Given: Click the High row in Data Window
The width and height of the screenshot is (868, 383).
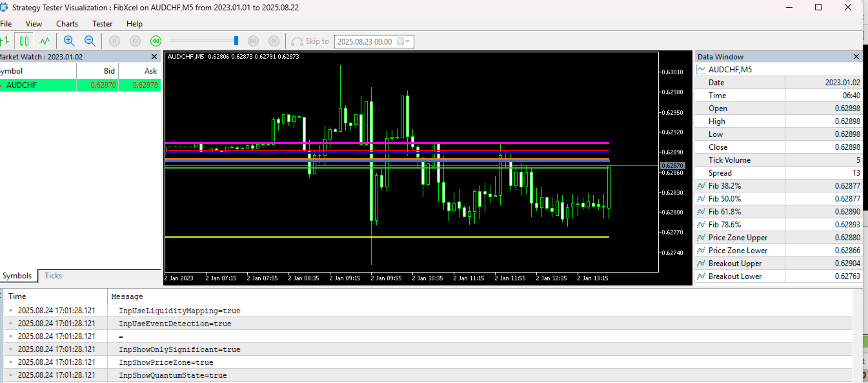Looking at the screenshot, I should click(x=779, y=121).
